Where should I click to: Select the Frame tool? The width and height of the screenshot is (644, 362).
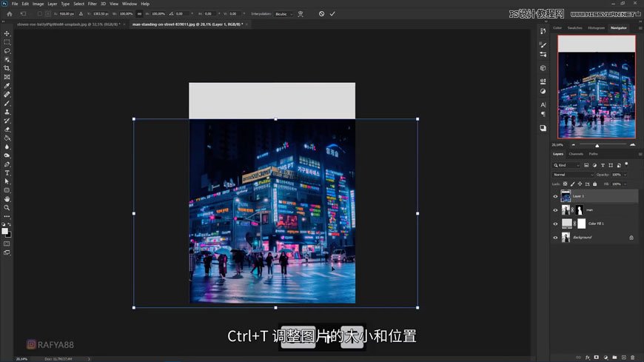point(7,77)
